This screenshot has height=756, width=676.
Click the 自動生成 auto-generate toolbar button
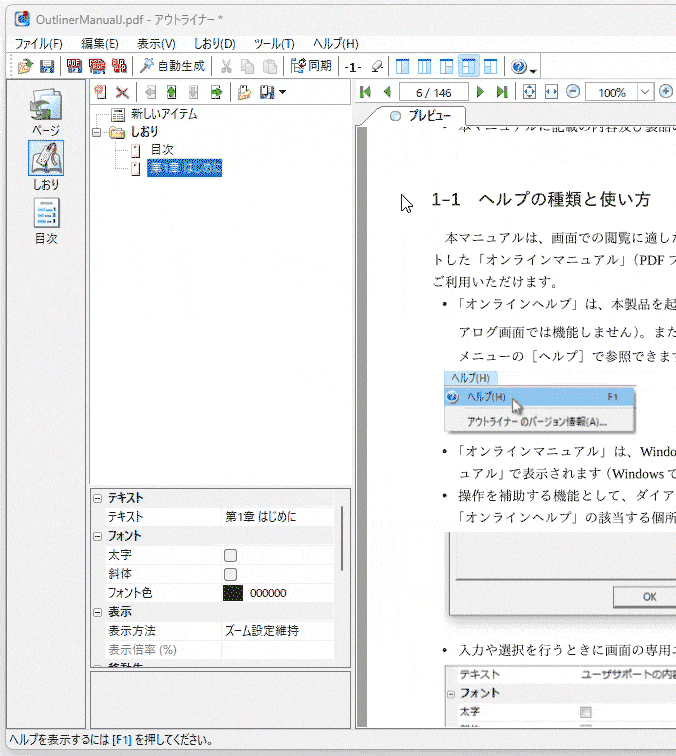[x=172, y=67]
